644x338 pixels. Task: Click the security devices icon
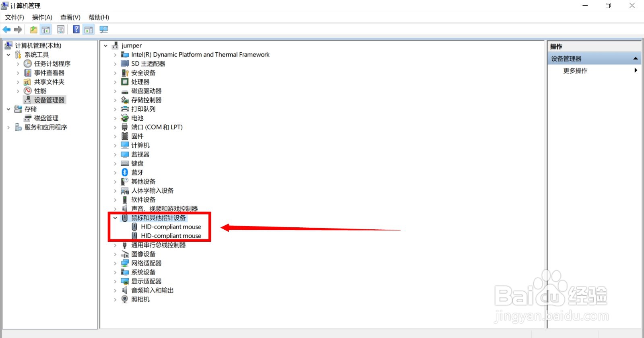[x=125, y=73]
